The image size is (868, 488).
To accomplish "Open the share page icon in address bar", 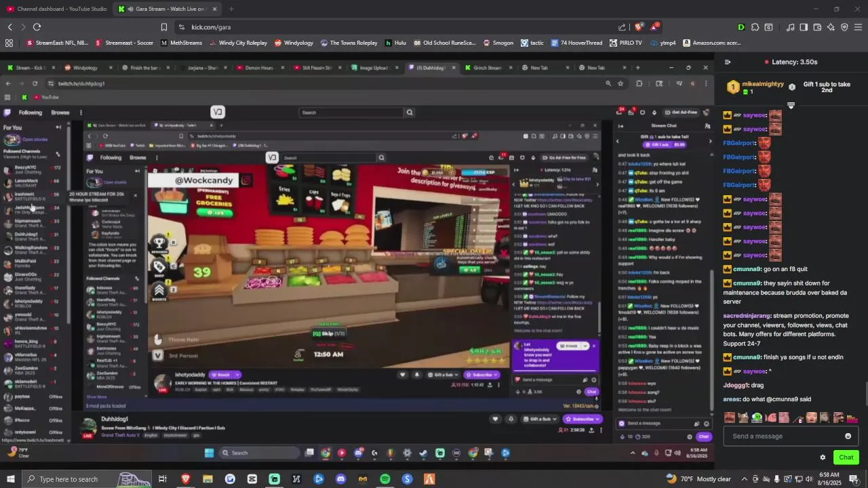I will (x=623, y=27).
